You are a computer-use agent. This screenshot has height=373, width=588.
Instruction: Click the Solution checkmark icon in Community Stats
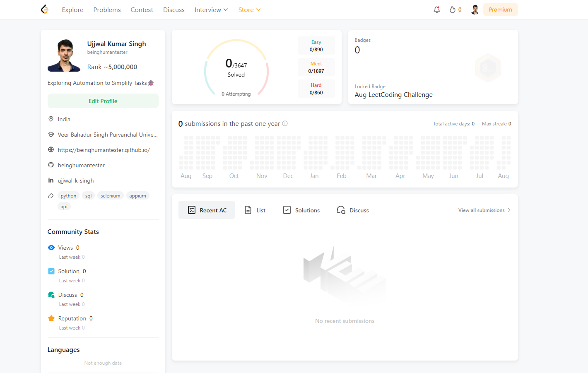point(51,271)
